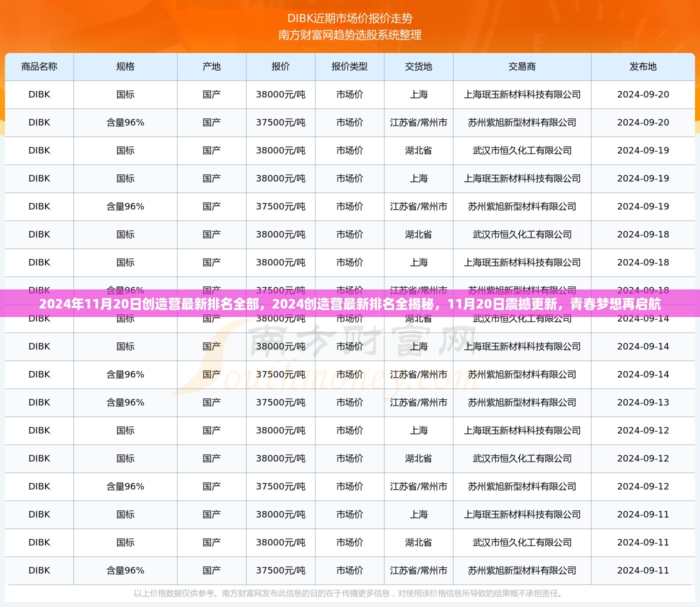
Task: Select 武汉市恒久化工有限公司 in the 2024-09-18 row
Action: [522, 234]
